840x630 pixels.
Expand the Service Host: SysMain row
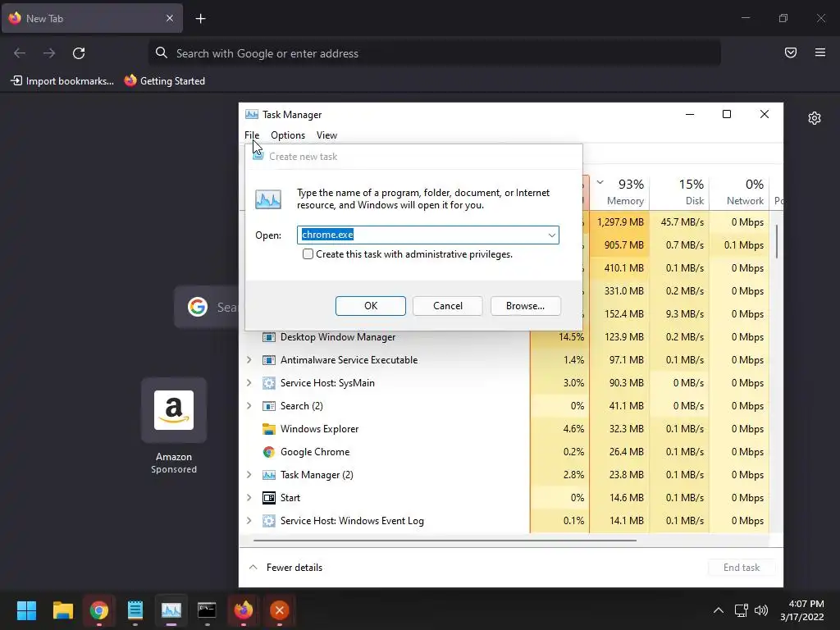point(249,383)
